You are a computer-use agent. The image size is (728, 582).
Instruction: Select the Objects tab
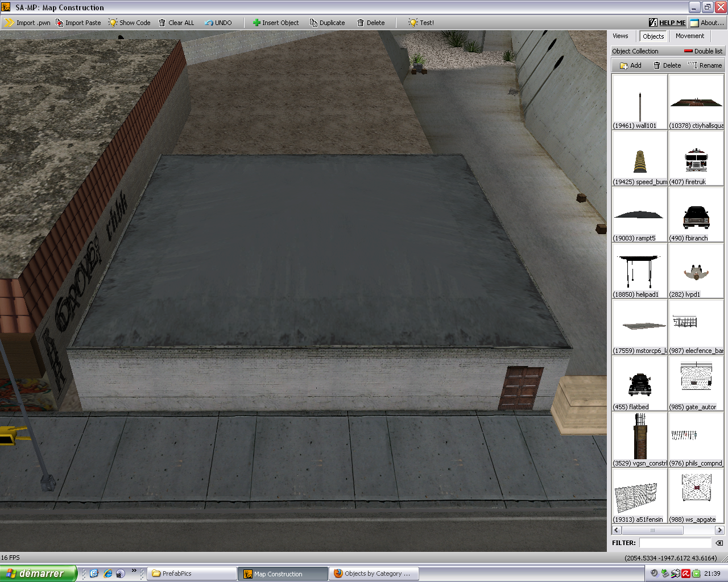tap(653, 36)
